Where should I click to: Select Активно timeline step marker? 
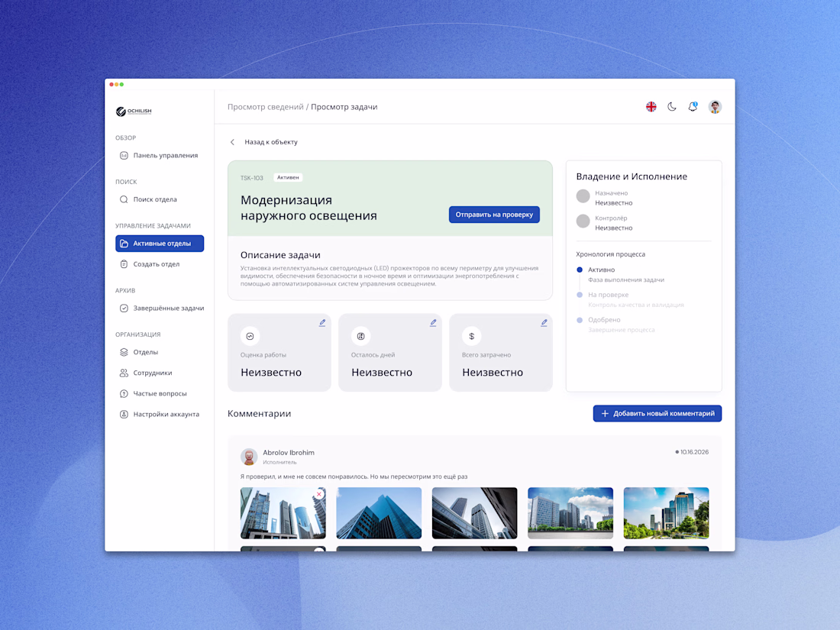[x=579, y=270]
